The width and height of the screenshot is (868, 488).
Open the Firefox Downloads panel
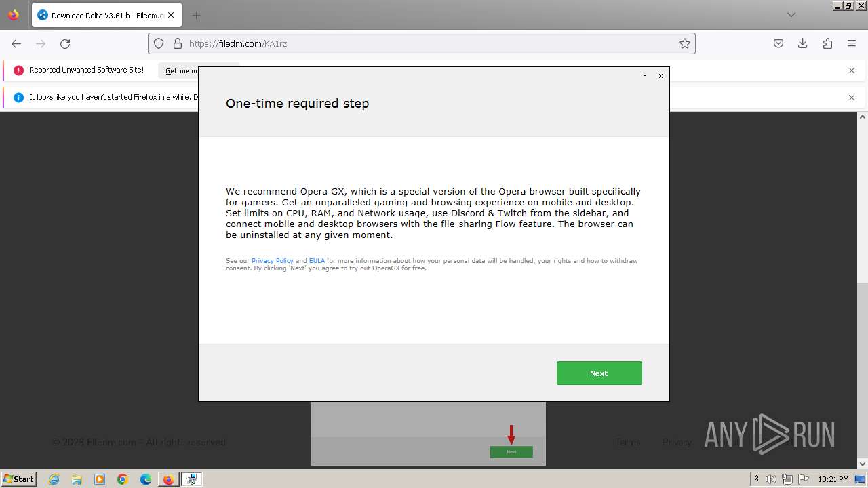pos(803,43)
